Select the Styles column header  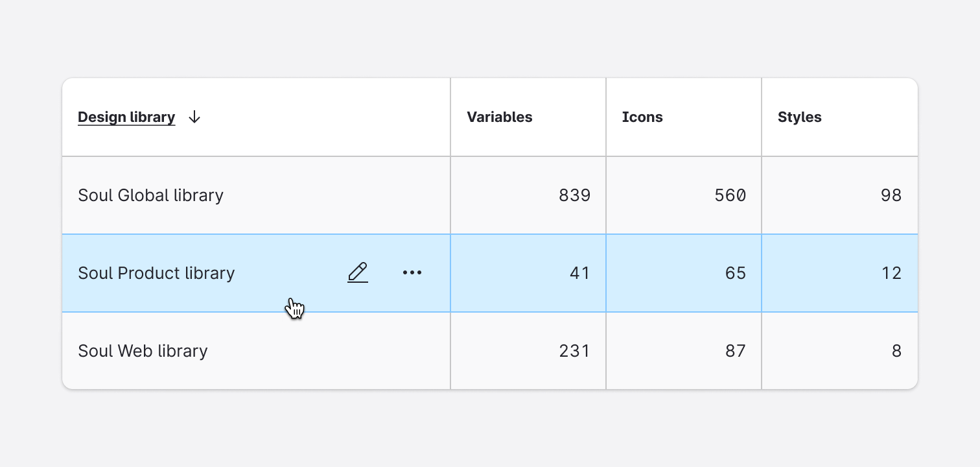[x=799, y=117]
